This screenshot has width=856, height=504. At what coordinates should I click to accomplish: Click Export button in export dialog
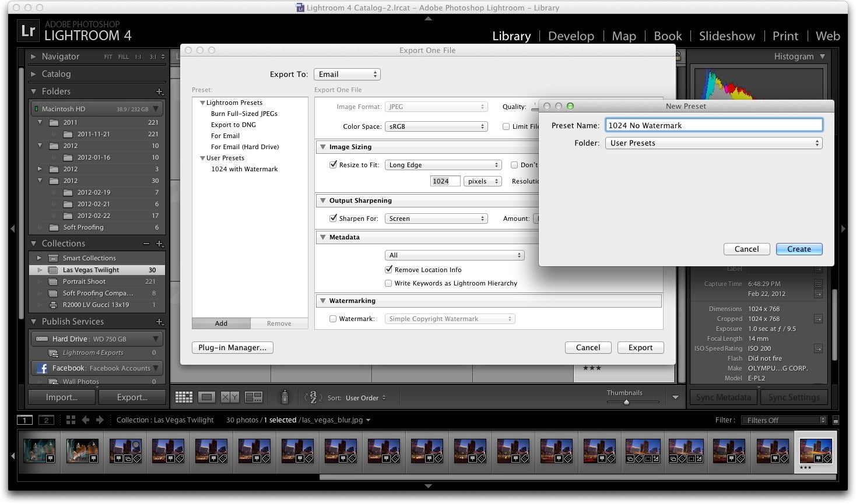tap(640, 347)
